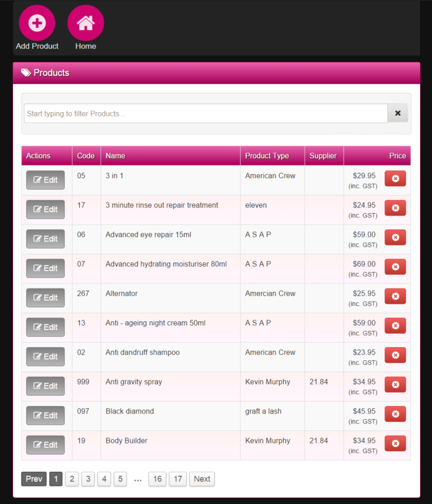Edit Anti gravity spray
Image resolution: width=432 pixels, height=504 pixels.
pyautogui.click(x=45, y=386)
